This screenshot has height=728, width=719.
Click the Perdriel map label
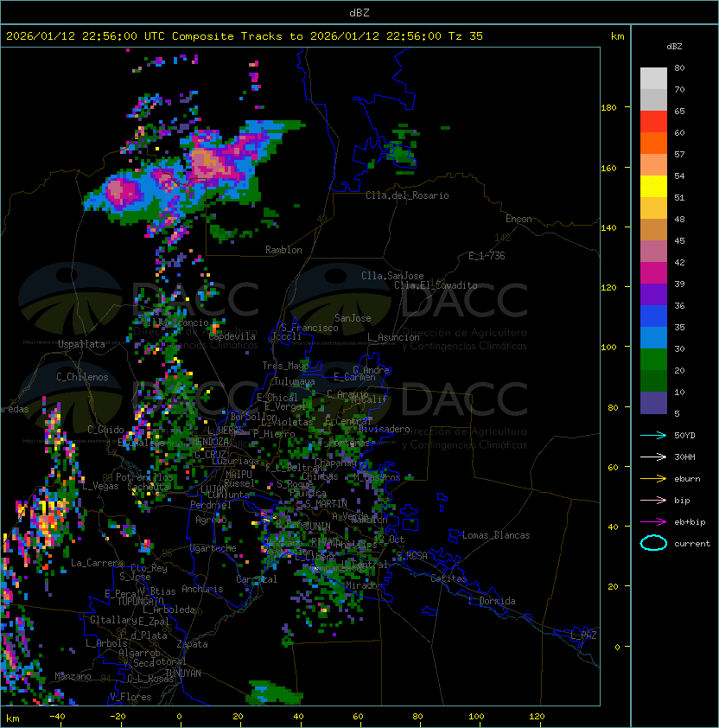point(210,505)
